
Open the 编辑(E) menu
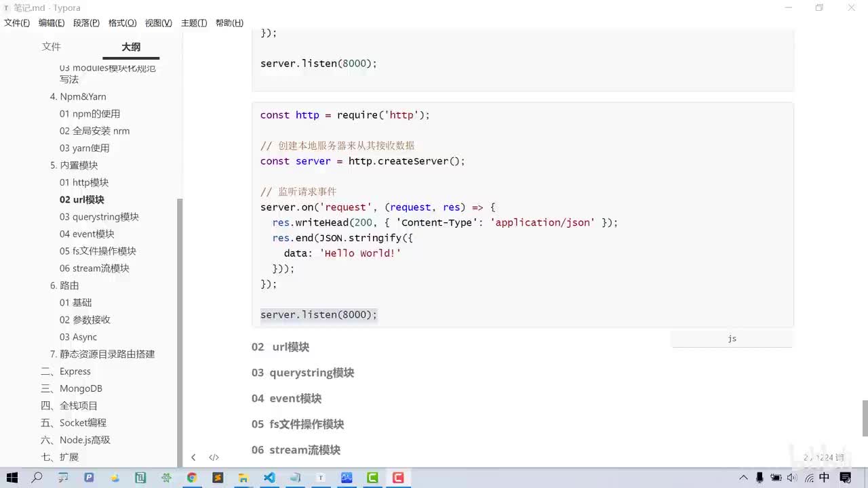pos(52,23)
